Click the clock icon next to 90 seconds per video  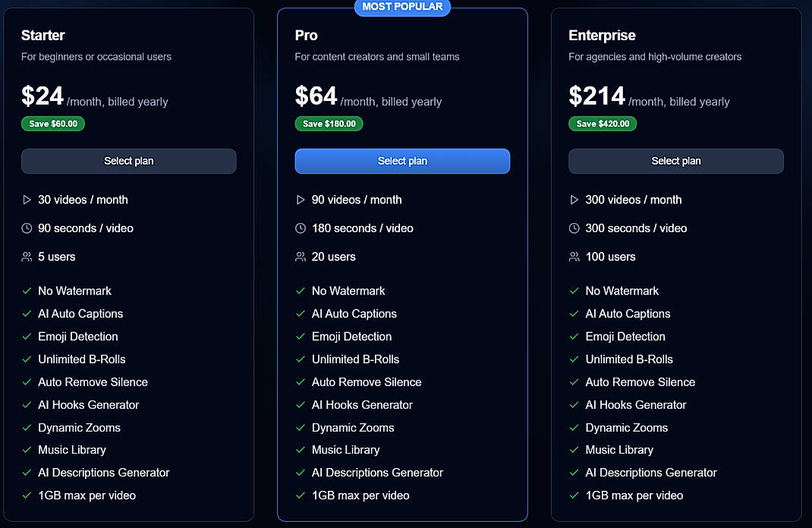pos(27,228)
